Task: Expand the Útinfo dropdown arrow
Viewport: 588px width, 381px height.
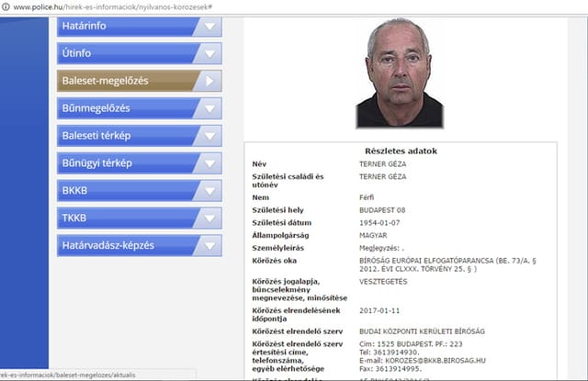Action: click(209, 53)
